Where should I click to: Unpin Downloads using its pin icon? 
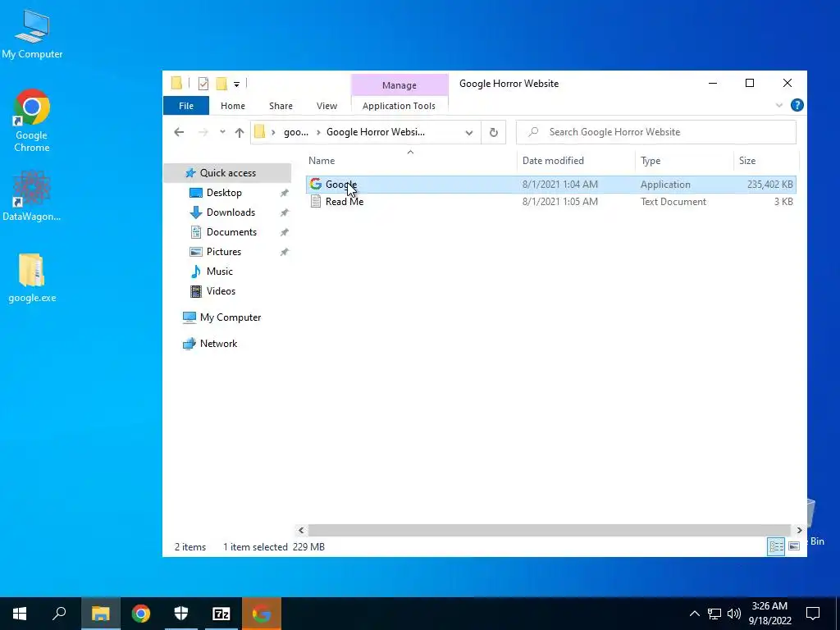pyautogui.click(x=285, y=212)
